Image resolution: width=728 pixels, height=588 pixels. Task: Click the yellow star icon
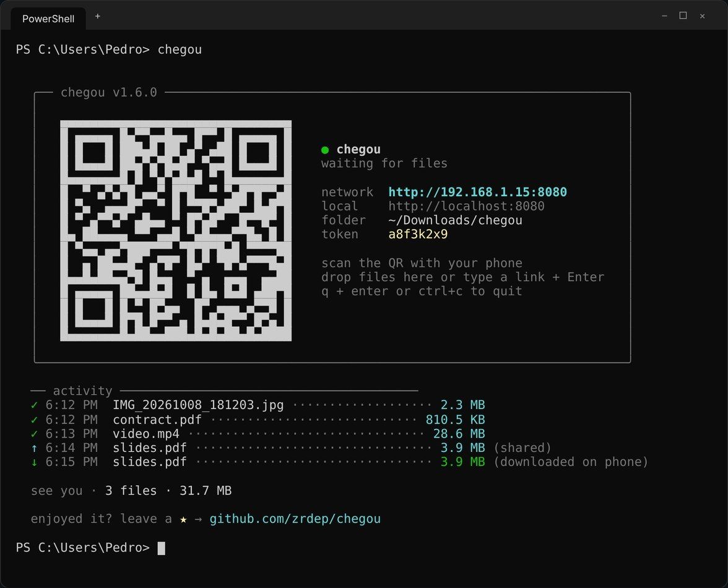[183, 519]
